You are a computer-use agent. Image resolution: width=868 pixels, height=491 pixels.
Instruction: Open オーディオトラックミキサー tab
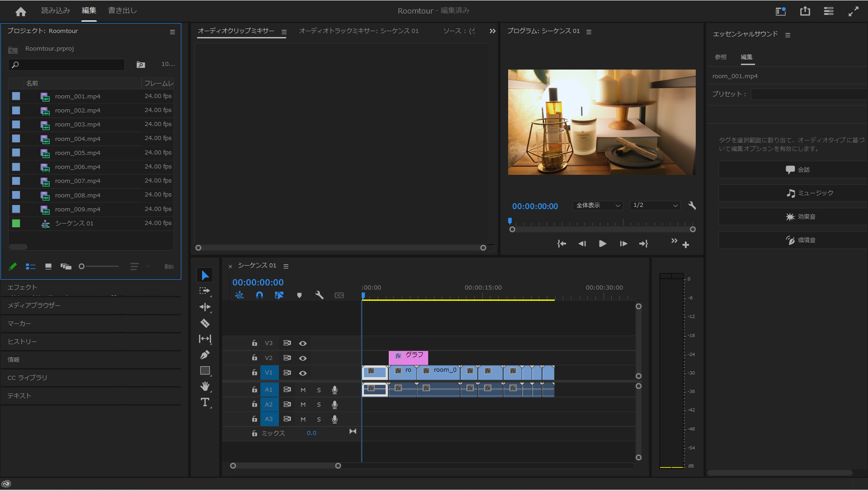[x=359, y=31]
